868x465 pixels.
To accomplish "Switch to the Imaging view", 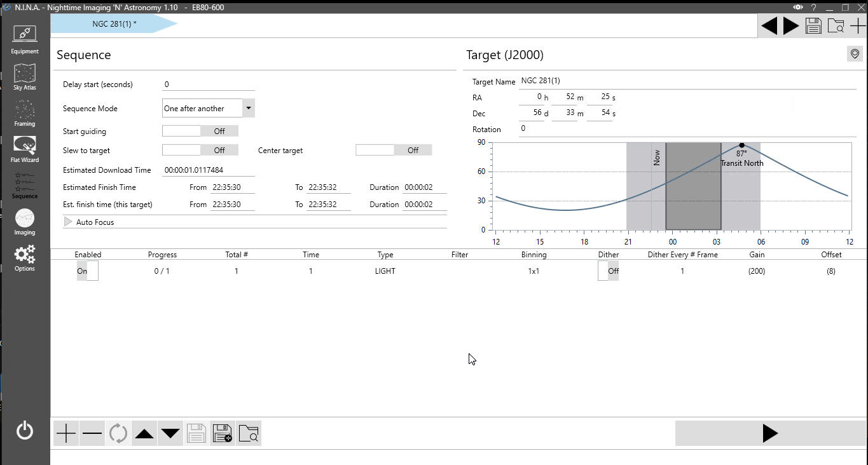I will (25, 222).
